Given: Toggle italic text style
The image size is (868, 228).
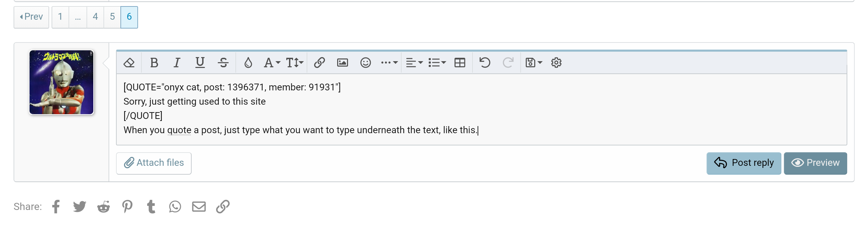Looking at the screenshot, I should pos(177,63).
